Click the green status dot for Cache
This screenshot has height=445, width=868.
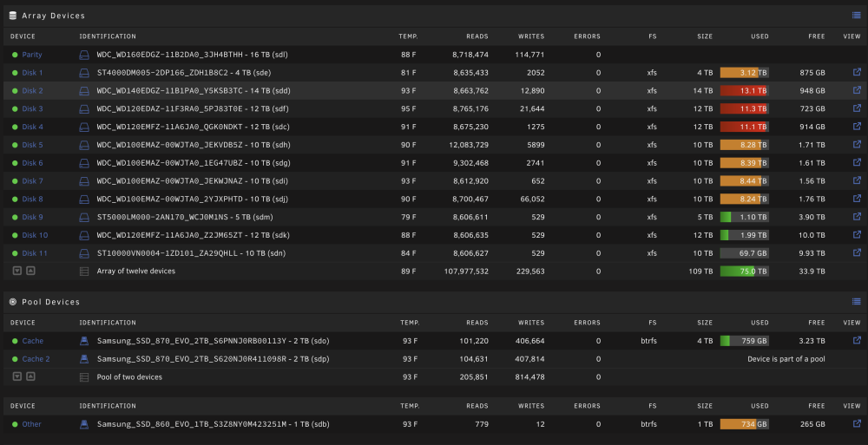click(x=15, y=341)
